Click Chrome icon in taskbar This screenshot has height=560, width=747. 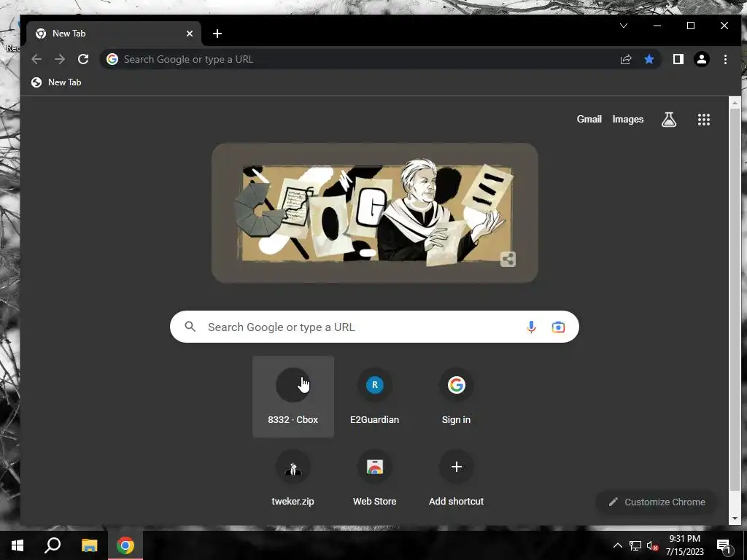pos(125,545)
